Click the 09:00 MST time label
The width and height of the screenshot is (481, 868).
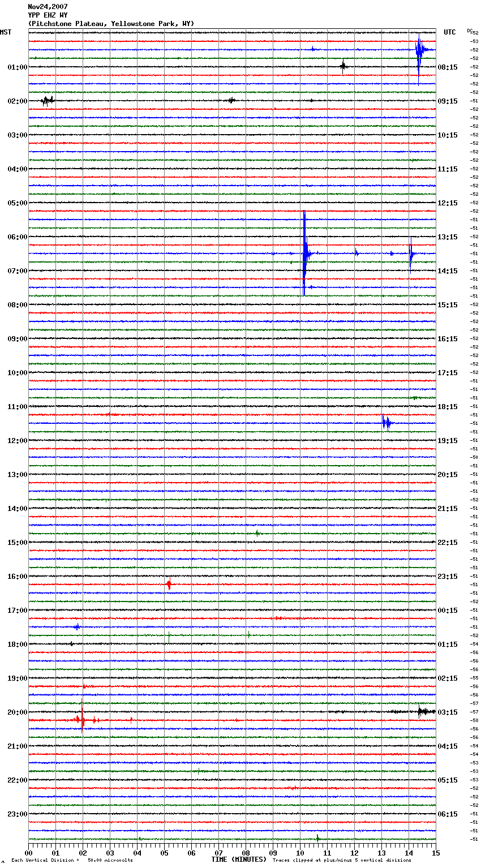pyautogui.click(x=18, y=339)
